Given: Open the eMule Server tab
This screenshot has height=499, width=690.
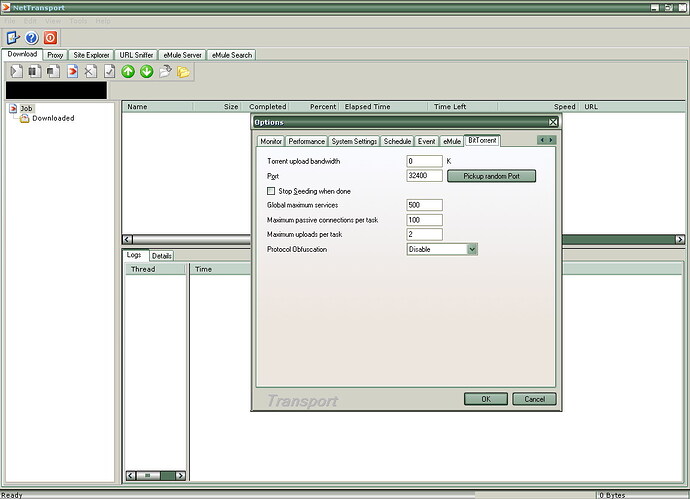Looking at the screenshot, I should point(182,55).
